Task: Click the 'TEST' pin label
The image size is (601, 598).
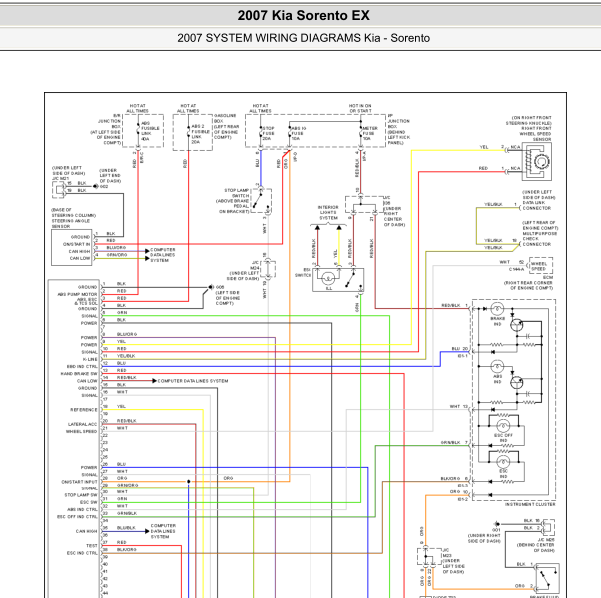Action: click(92, 545)
